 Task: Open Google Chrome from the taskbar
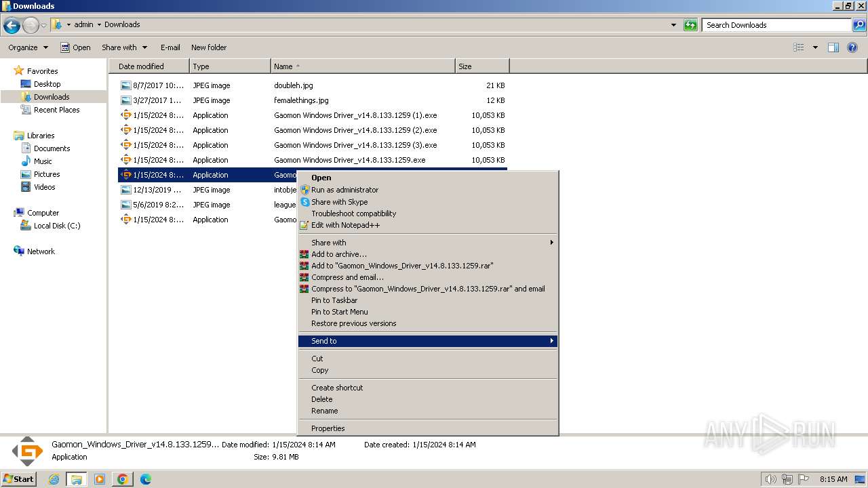[x=123, y=479]
